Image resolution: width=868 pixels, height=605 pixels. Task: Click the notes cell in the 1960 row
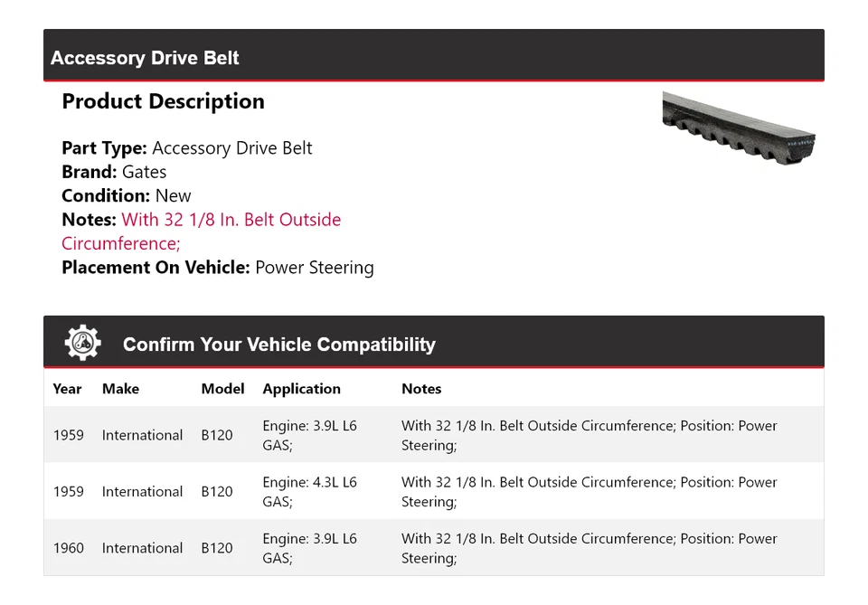tap(589, 548)
